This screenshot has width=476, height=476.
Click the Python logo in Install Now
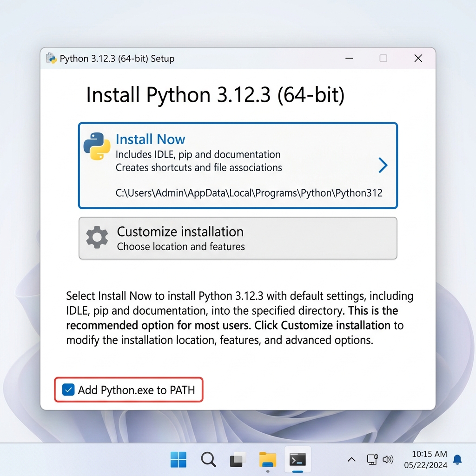[x=97, y=146]
